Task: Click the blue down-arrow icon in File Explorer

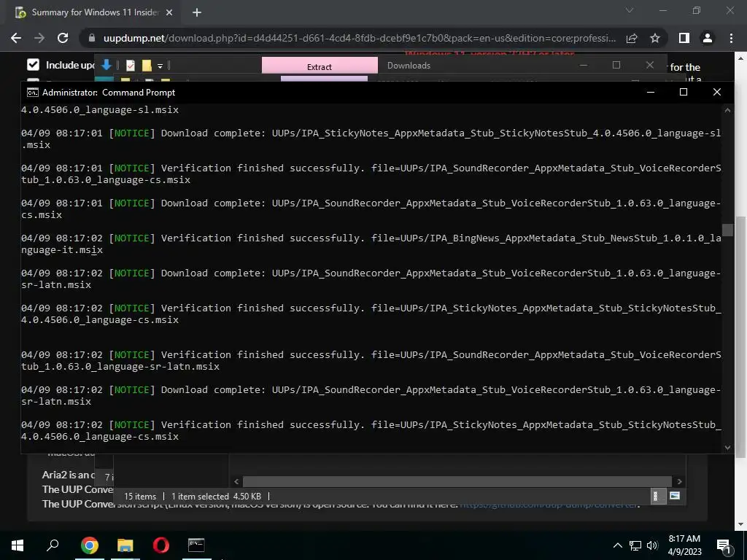Action: 107,65
